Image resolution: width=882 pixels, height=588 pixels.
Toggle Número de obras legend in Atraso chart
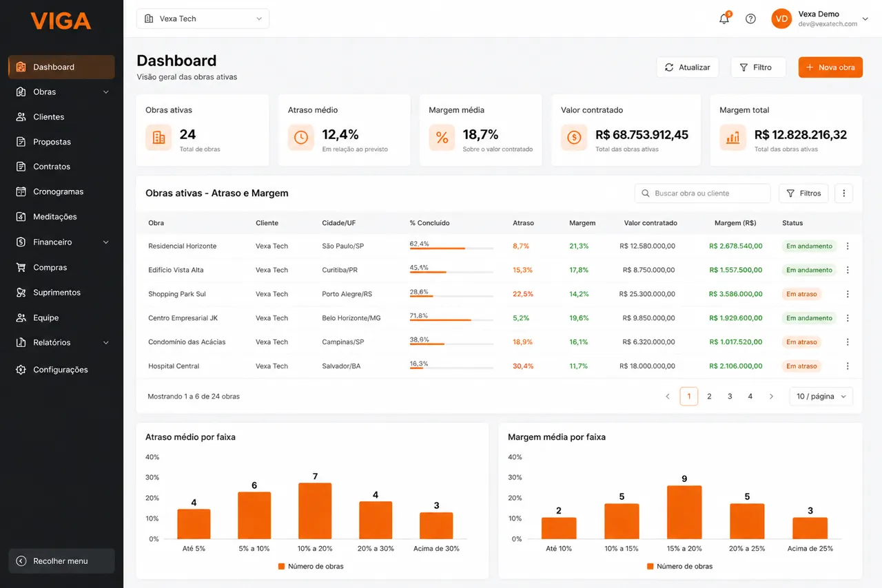click(x=311, y=567)
